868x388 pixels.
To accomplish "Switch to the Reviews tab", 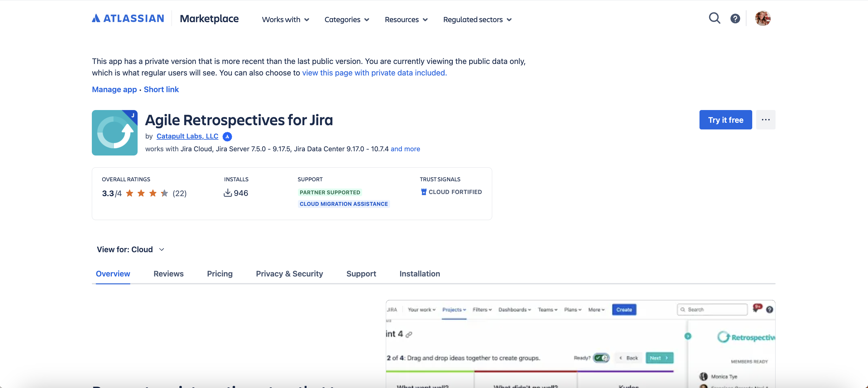I will [x=169, y=274].
